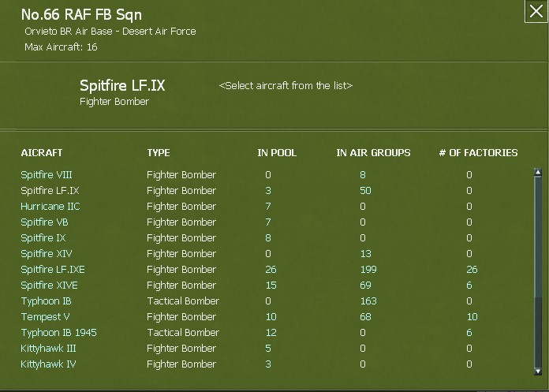Choose Spitfire LF.IX in aircraft list
Viewport: 549px width, 392px height.
click(x=50, y=191)
